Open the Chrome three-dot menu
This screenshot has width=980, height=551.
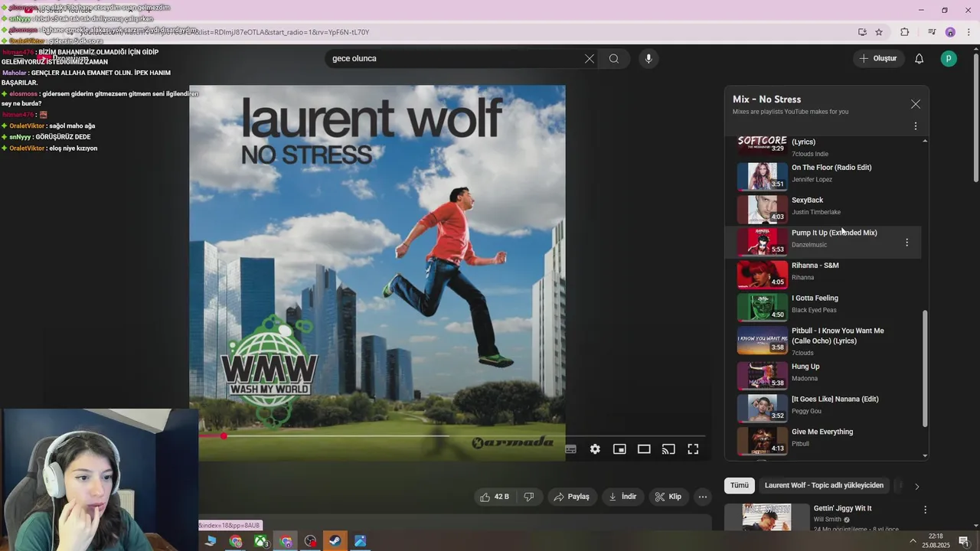click(969, 32)
